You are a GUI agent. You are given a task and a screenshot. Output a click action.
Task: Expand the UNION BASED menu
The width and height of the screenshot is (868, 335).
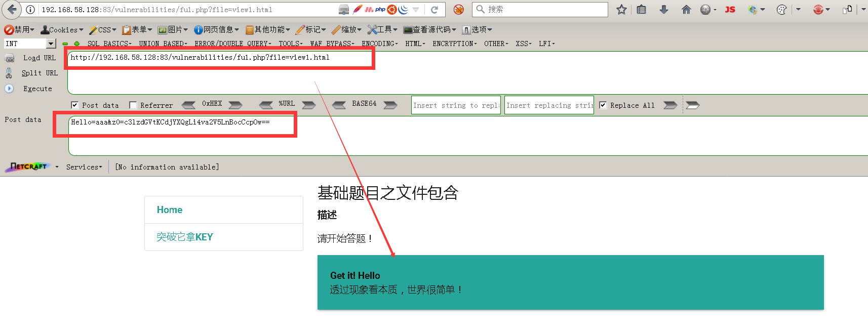163,44
